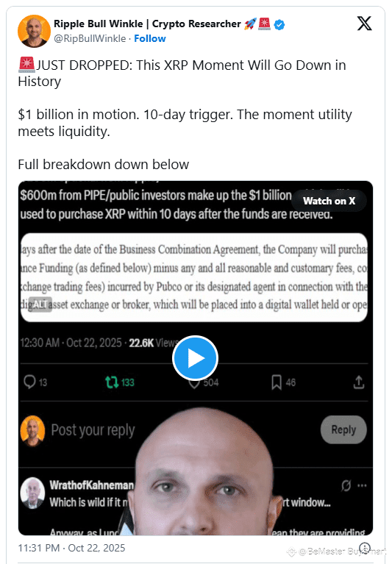Open Ripple Bull Winkle profile avatar
This screenshot has width=392, height=564.
[x=34, y=31]
